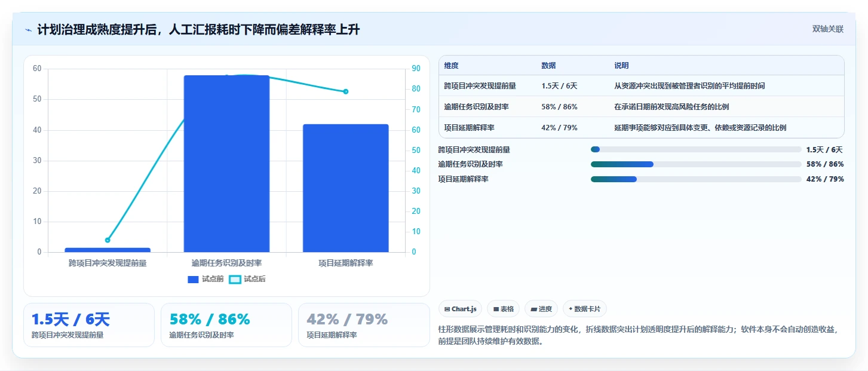The width and height of the screenshot is (868, 371).
Task: Open the 58% / 86% data card
Action: click(226, 325)
